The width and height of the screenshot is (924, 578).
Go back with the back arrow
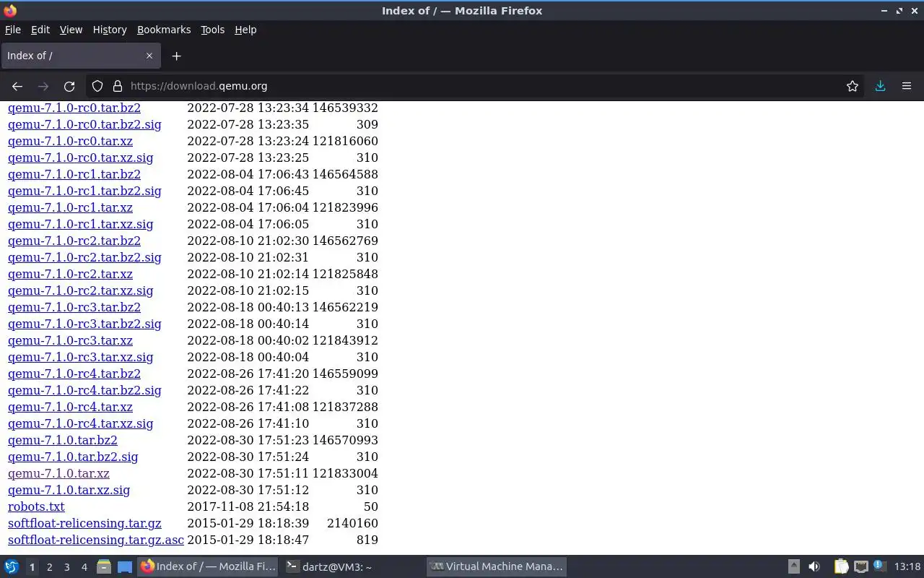pos(17,86)
